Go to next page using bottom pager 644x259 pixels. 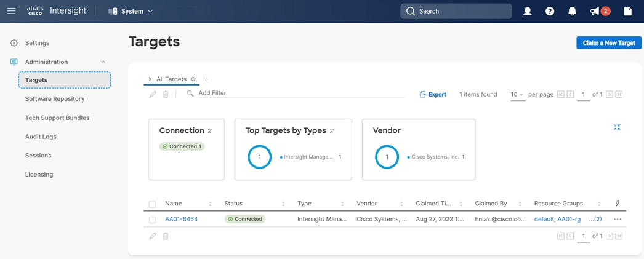[x=610, y=236]
